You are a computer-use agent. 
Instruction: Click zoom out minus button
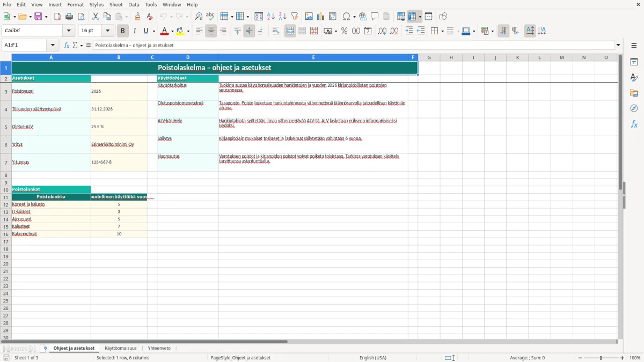pos(580,358)
